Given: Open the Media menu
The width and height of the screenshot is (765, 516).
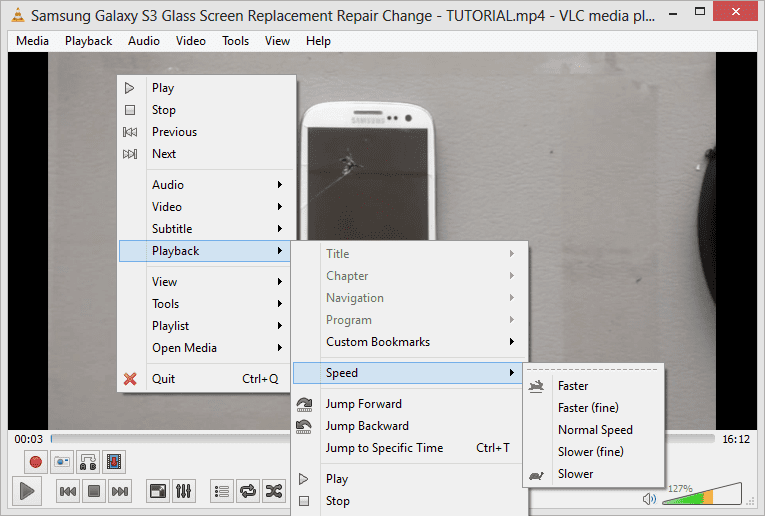Looking at the screenshot, I should (x=32, y=41).
